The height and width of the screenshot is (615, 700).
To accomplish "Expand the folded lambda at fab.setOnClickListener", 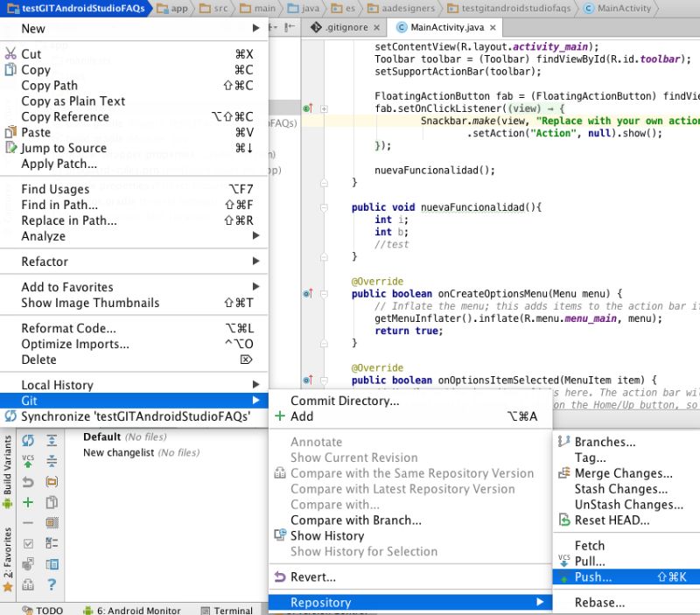I will coord(324,108).
